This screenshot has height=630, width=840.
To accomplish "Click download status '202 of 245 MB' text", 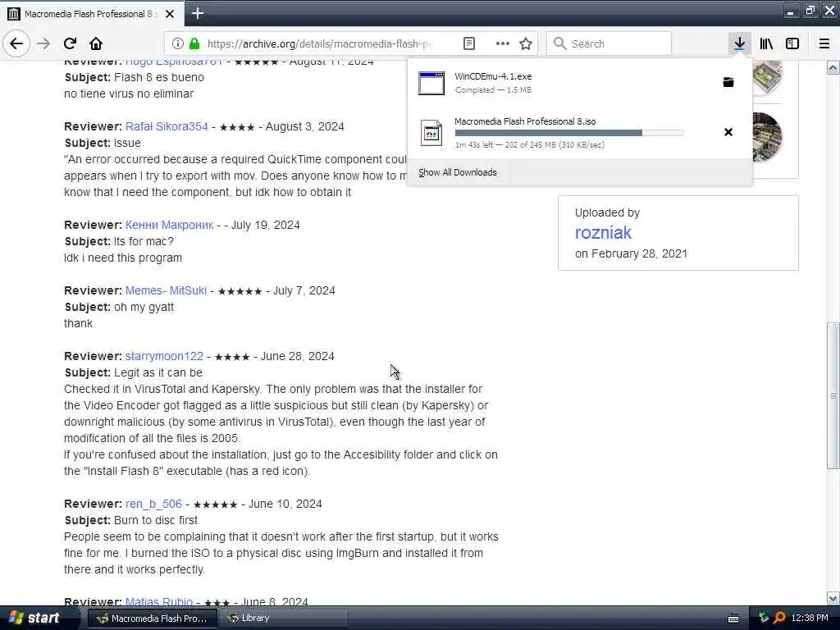I will [x=531, y=144].
